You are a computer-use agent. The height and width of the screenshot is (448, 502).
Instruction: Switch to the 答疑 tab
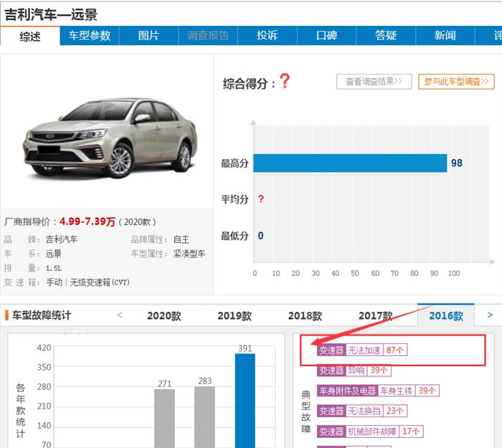tap(386, 36)
